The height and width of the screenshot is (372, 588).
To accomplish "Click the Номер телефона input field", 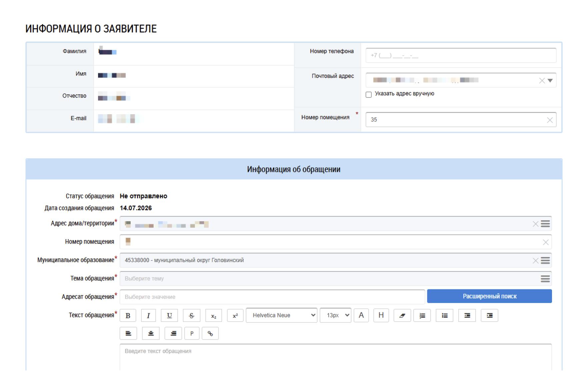I will coord(461,55).
